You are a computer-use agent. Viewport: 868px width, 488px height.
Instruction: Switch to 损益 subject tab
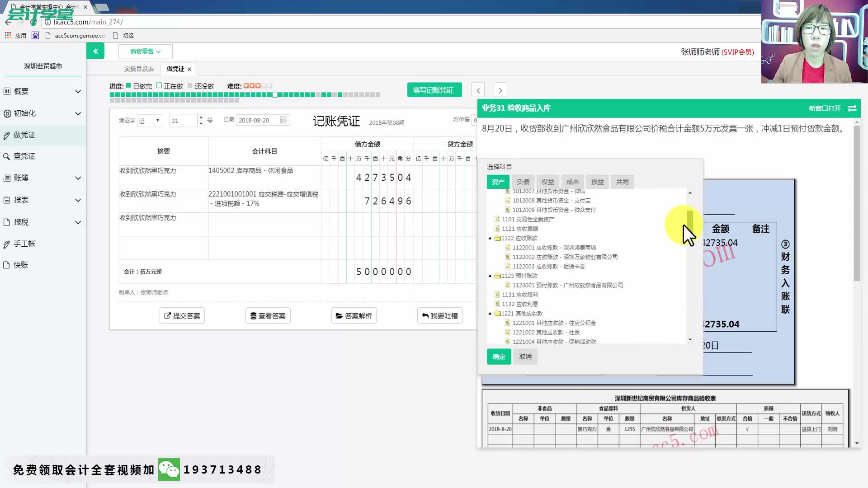[x=597, y=182]
